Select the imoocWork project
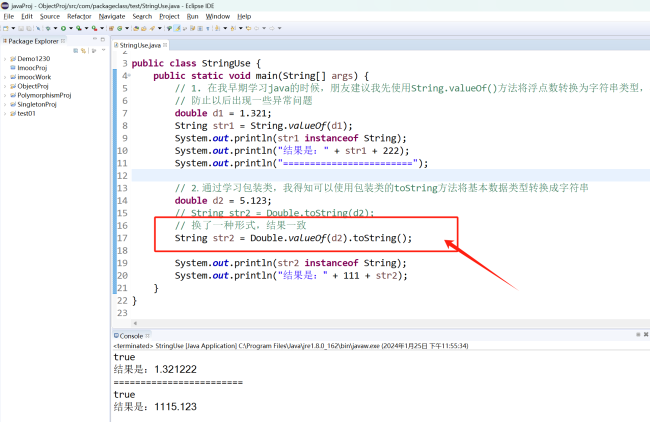 [31, 77]
